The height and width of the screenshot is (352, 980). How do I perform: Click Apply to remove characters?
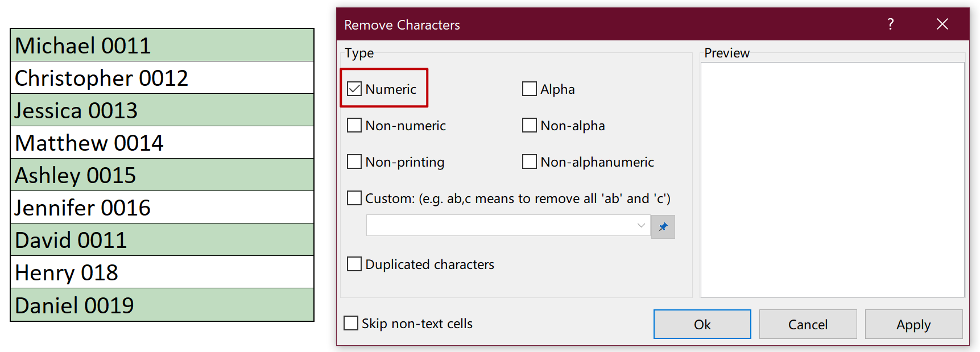(x=913, y=324)
